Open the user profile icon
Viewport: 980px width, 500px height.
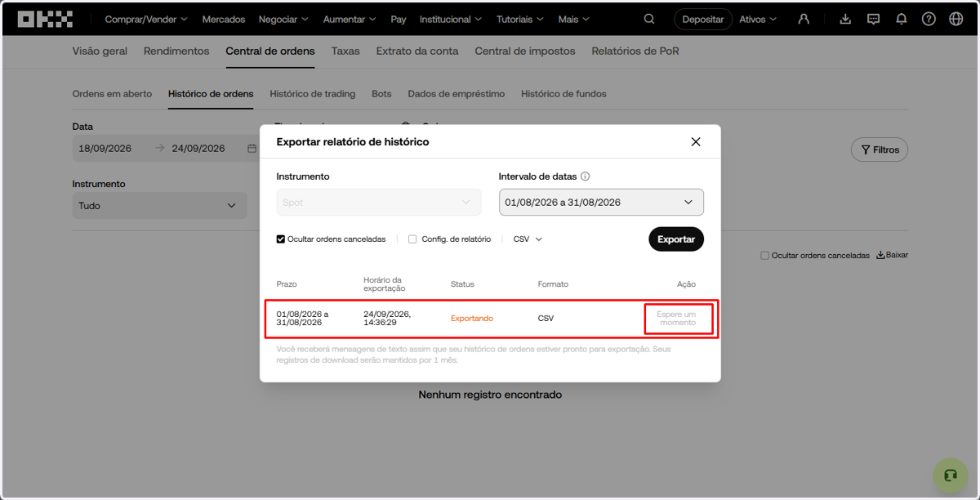[x=804, y=19]
